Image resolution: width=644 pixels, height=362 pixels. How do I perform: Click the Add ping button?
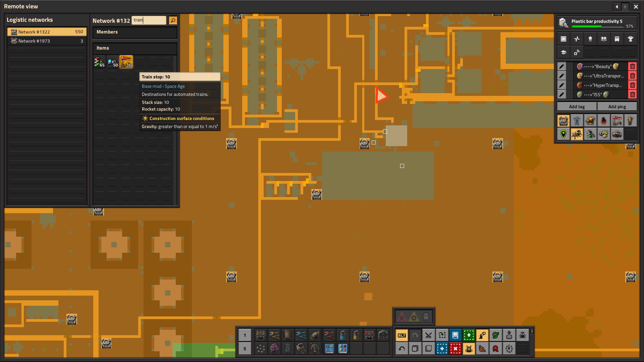point(617,107)
